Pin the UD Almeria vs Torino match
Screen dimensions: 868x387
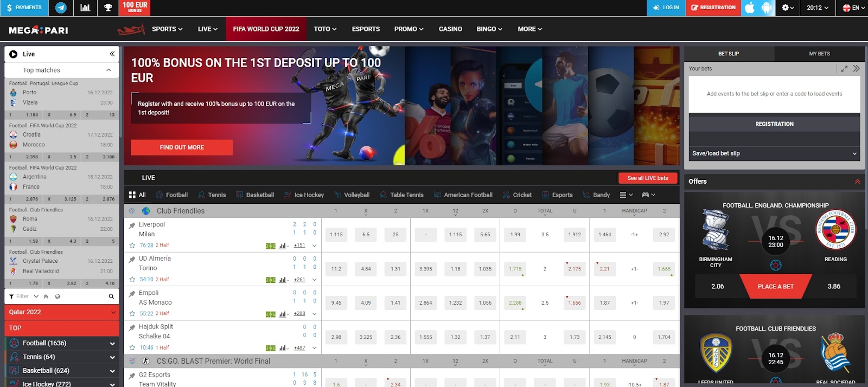(x=132, y=259)
